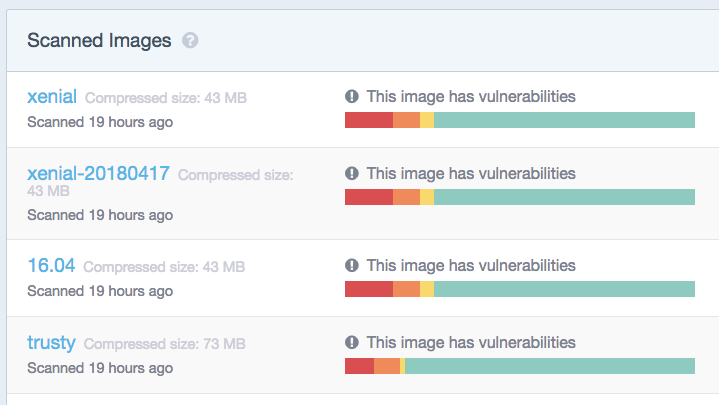This screenshot has width=719, height=405.
Task: Click warning icon in xenial-20180417 row
Action: (x=352, y=173)
